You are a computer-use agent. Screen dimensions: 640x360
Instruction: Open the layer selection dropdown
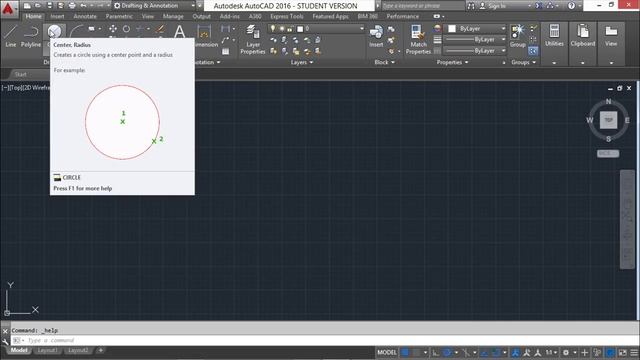[x=316, y=29]
